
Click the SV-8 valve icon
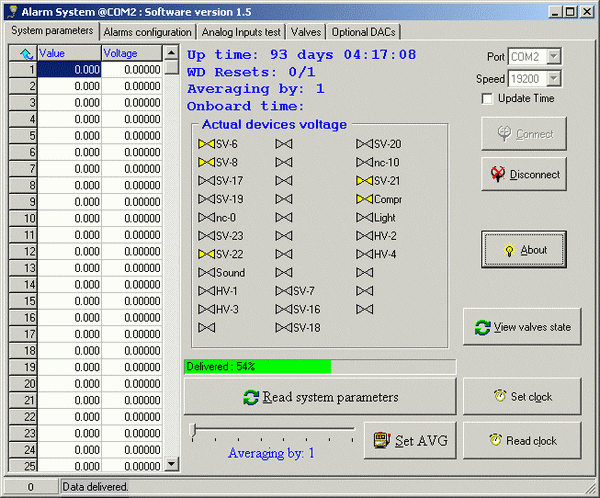click(206, 163)
